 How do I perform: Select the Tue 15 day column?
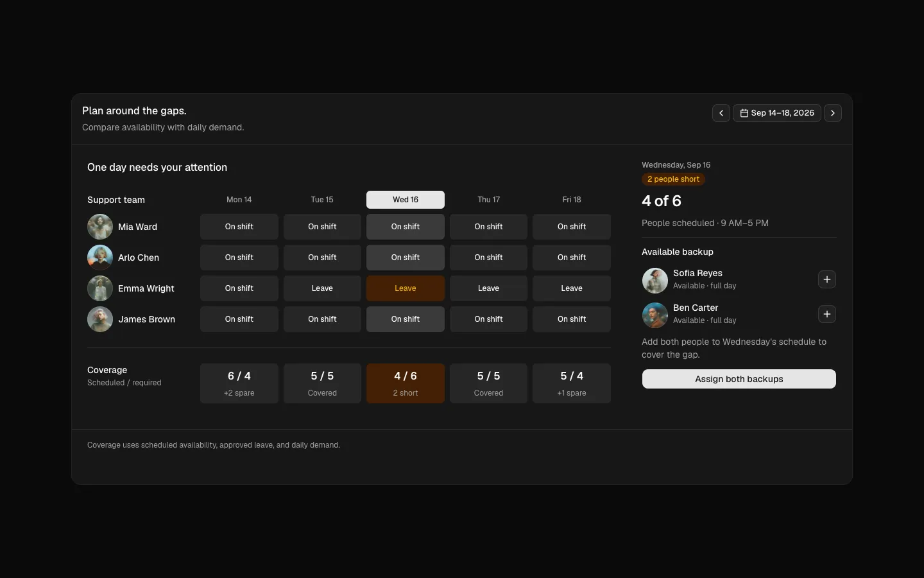(322, 200)
